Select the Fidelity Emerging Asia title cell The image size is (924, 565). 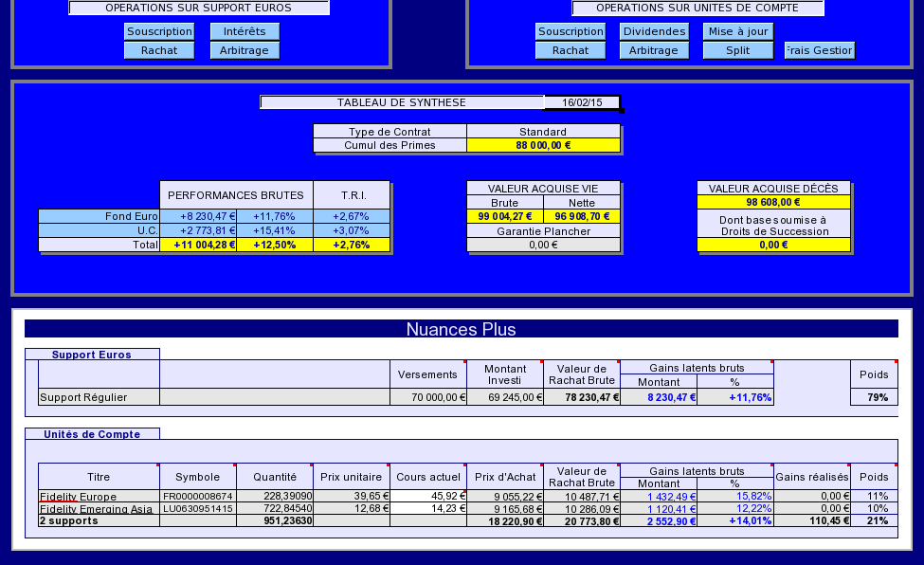[x=99, y=508]
